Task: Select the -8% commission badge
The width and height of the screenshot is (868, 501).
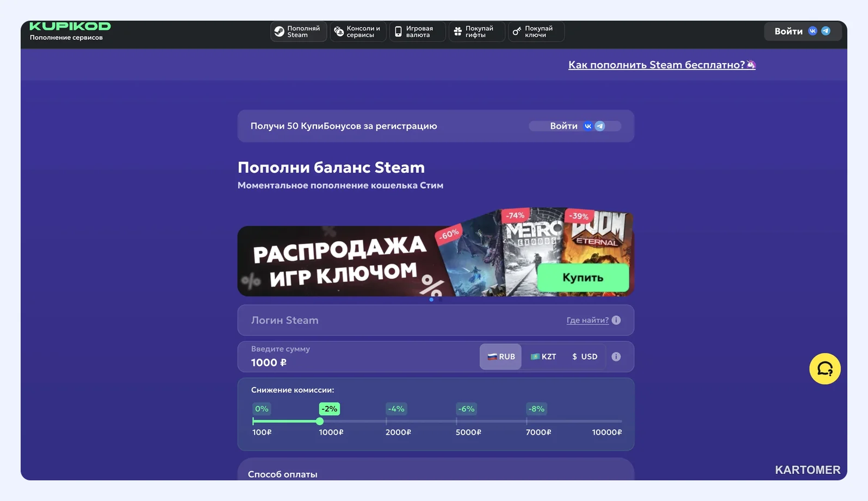Action: 537,409
